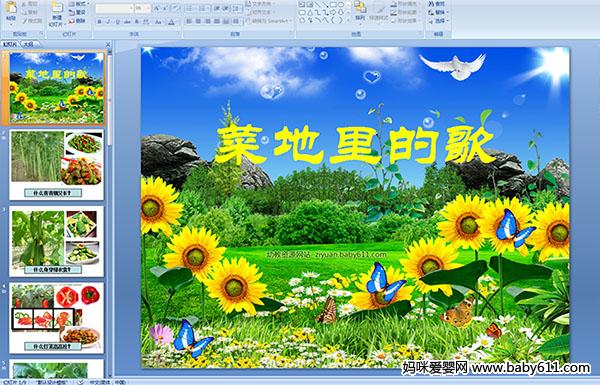Select the Rectangle shape in shapes gallery
The height and width of the screenshot is (385, 600).
[334, 4]
